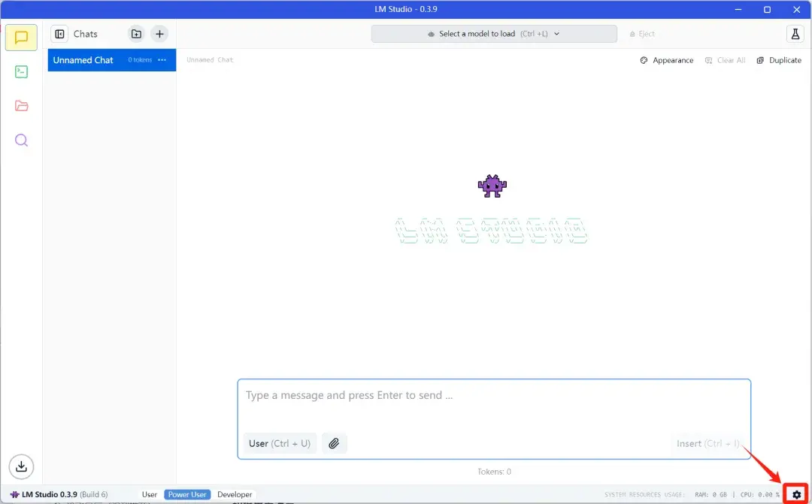Start a new chat with plus icon
Viewport: 812px width, 504px height.
pyautogui.click(x=159, y=34)
